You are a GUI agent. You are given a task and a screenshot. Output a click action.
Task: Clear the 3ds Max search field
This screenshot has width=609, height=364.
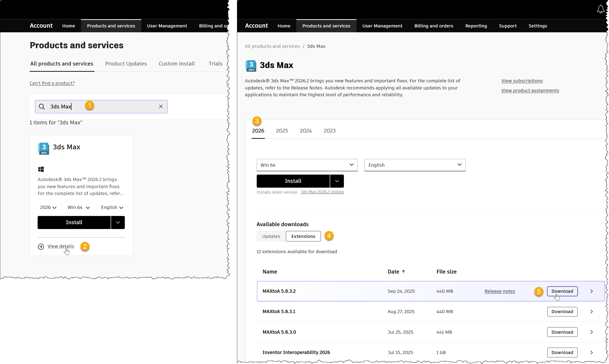161,106
